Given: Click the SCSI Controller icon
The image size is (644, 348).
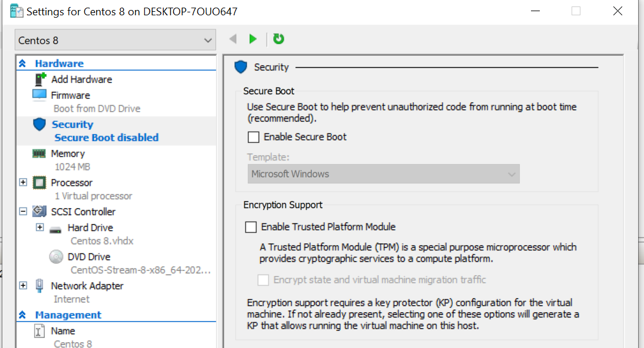Looking at the screenshot, I should tap(39, 211).
